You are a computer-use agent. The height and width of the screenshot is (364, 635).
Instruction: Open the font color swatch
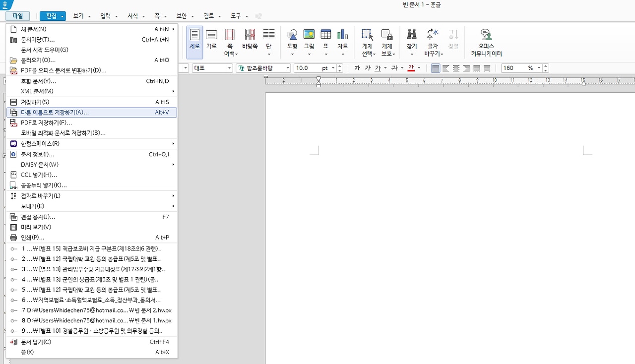point(410,68)
